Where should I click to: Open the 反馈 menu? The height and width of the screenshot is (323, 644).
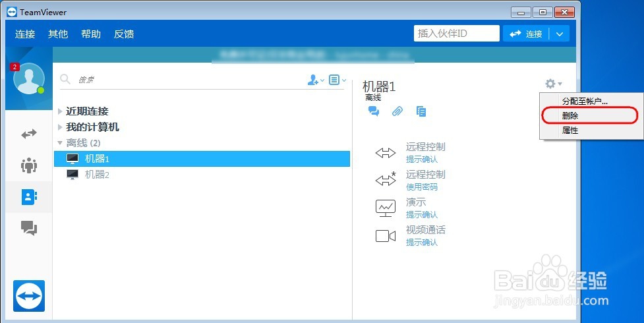[124, 34]
